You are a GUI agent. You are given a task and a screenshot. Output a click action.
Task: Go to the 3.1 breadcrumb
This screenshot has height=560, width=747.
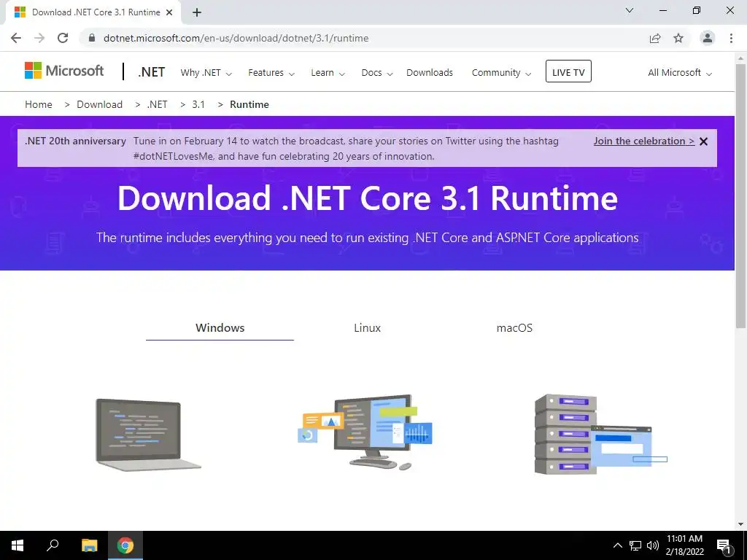coord(198,104)
